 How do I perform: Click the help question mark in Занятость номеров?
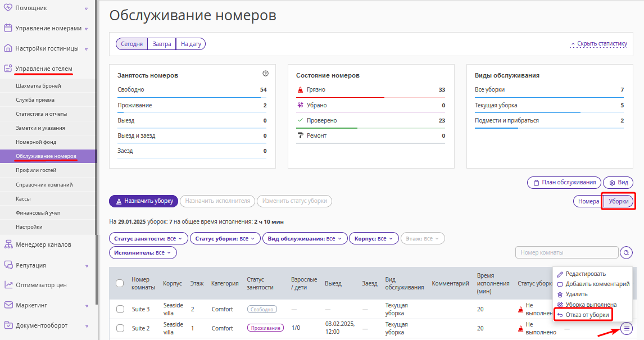(x=265, y=74)
